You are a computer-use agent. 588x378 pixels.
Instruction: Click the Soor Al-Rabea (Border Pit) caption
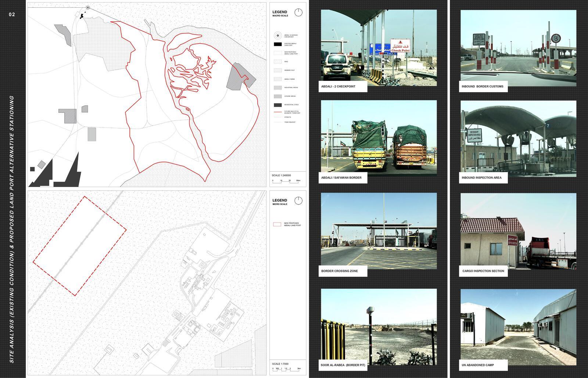tap(343, 365)
